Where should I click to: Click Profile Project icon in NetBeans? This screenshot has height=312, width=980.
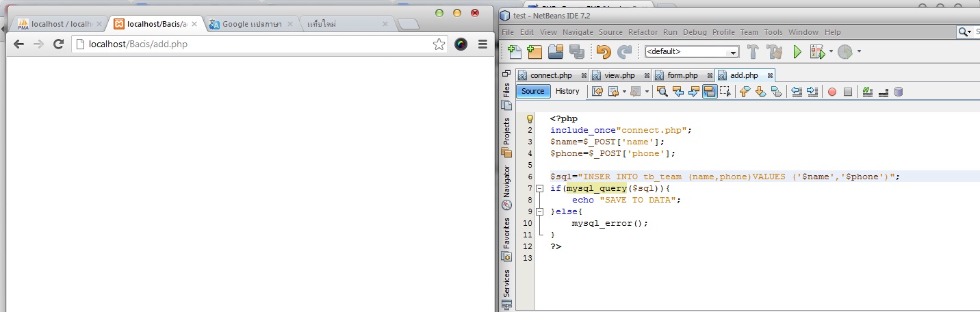click(x=845, y=51)
